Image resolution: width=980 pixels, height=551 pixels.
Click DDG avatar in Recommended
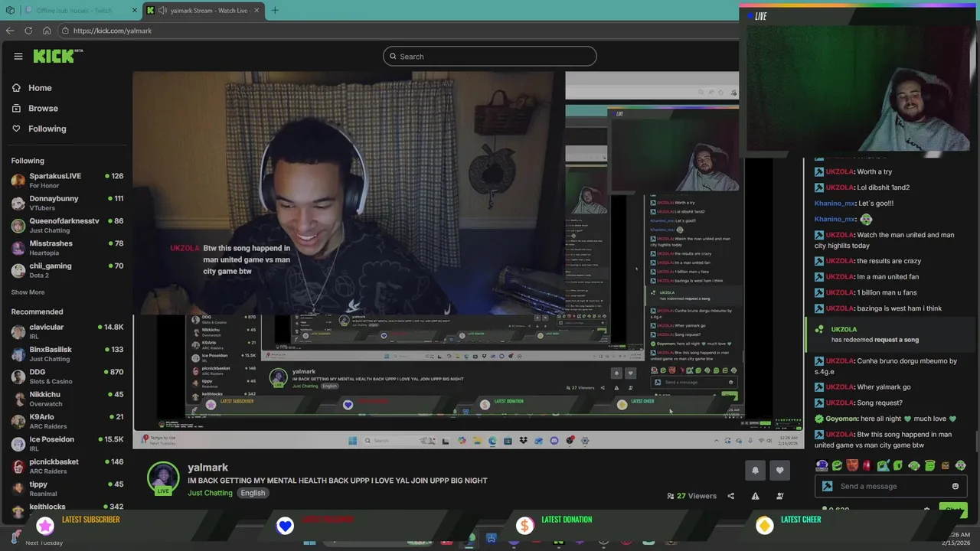pos(18,377)
